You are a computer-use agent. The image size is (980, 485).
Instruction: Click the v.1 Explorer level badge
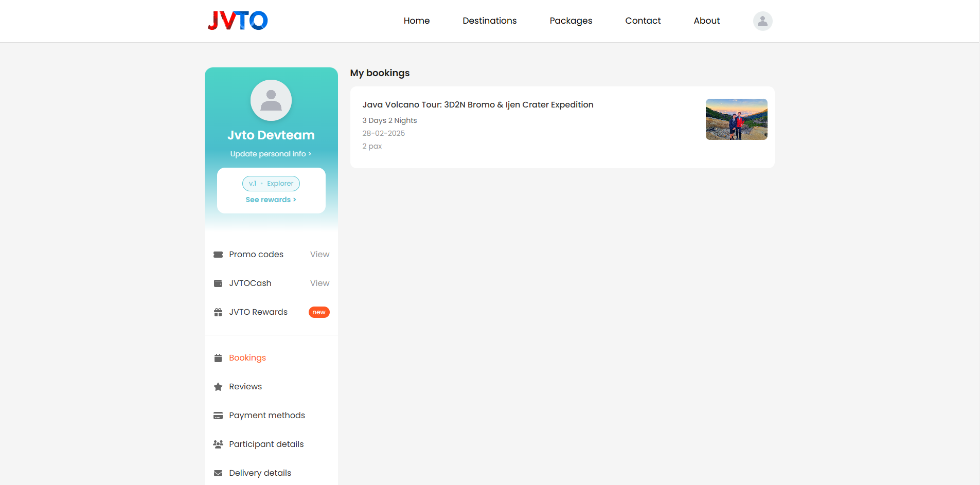click(271, 184)
